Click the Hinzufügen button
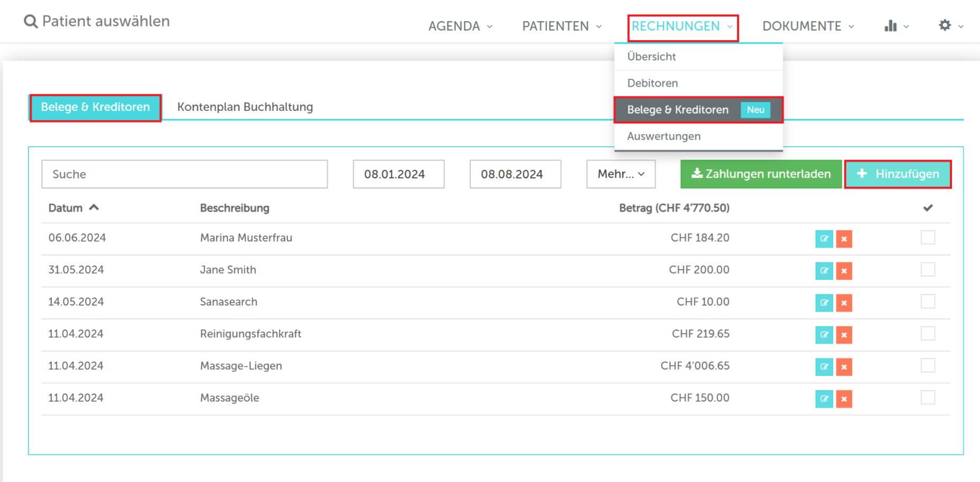Image resolution: width=980 pixels, height=482 pixels. (x=898, y=174)
